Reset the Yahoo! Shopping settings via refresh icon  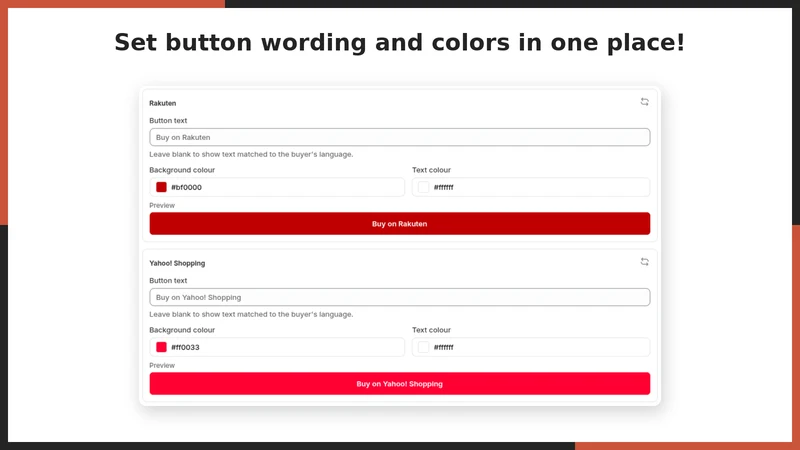(644, 262)
